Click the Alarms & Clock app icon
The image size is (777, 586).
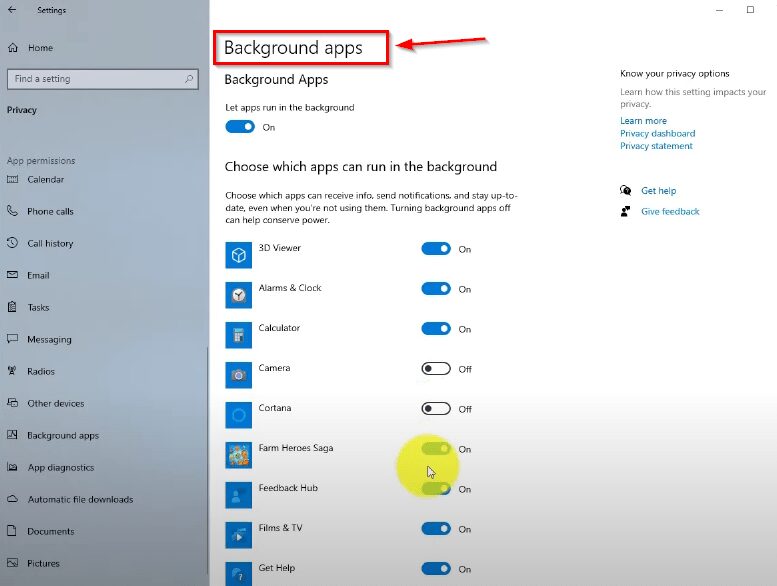(238, 295)
